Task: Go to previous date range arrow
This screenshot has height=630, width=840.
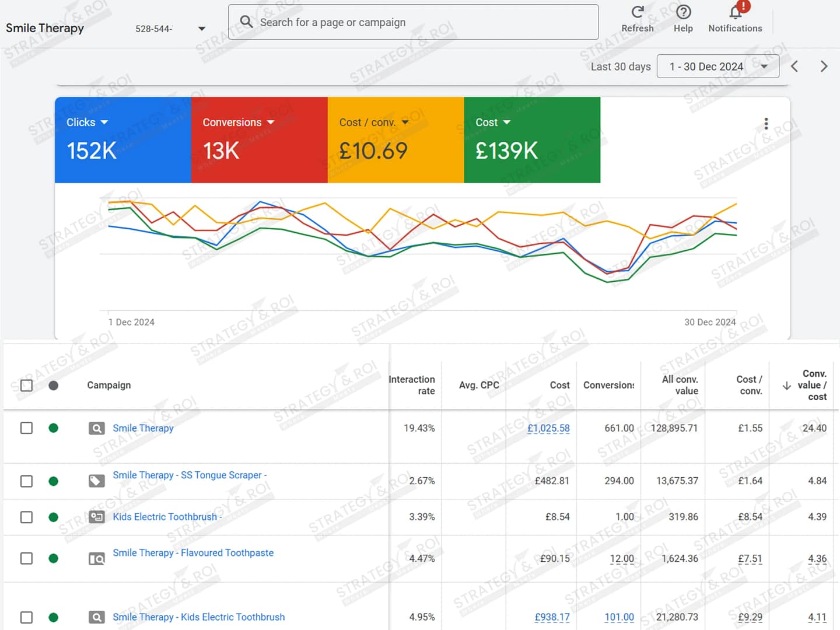Action: [x=794, y=66]
